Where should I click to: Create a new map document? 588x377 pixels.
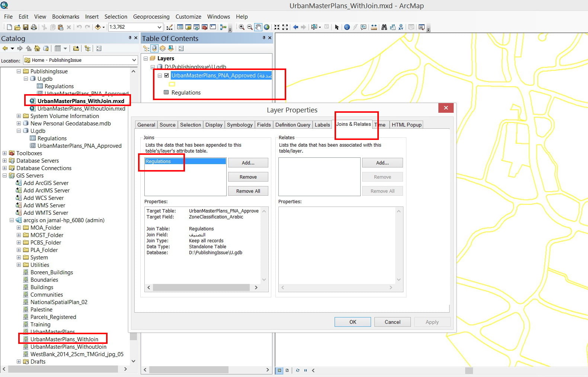pyautogui.click(x=9, y=27)
